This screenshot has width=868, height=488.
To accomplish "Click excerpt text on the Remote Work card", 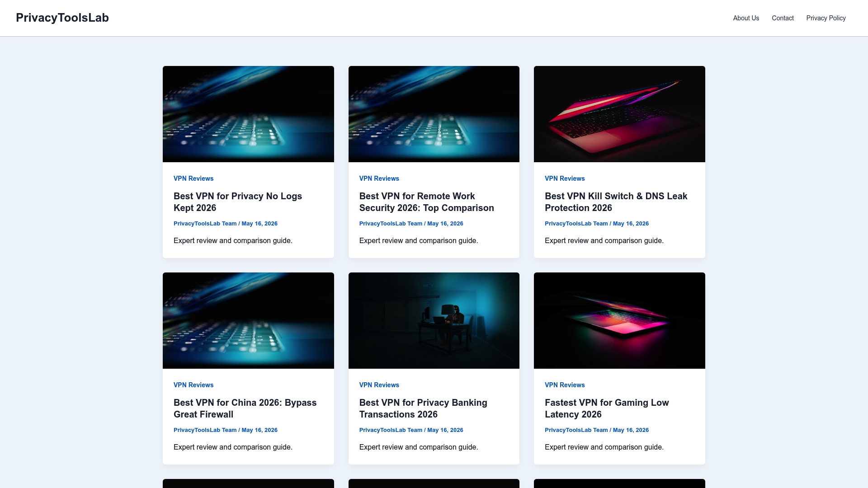I will click(x=419, y=241).
